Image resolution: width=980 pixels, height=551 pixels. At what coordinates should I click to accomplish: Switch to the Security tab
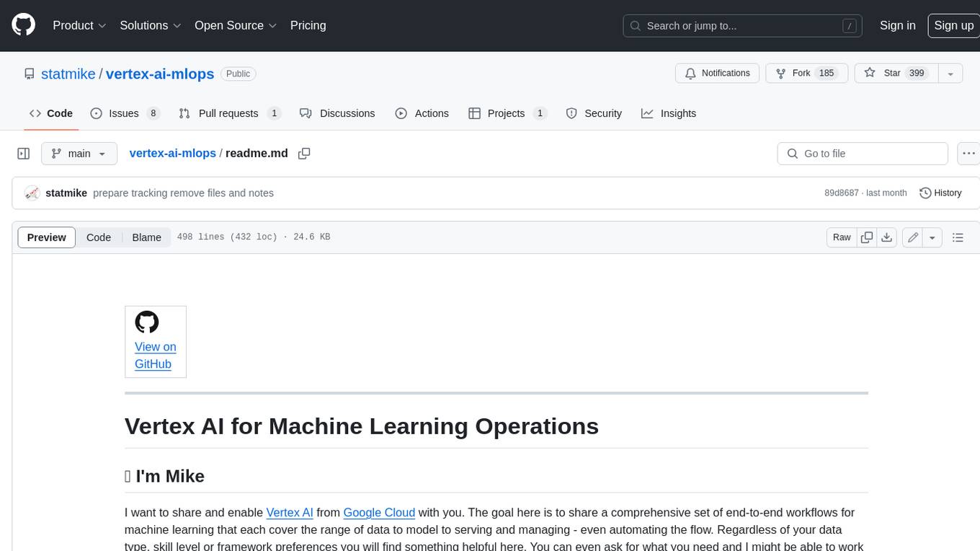point(594,113)
